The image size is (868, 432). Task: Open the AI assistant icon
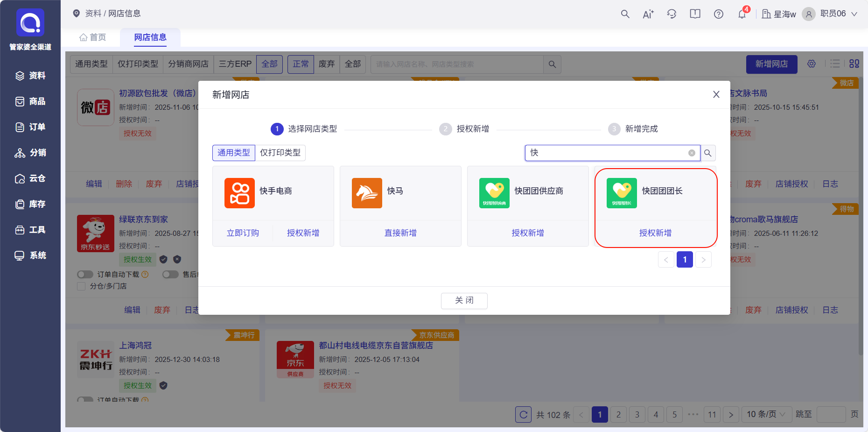coord(648,14)
